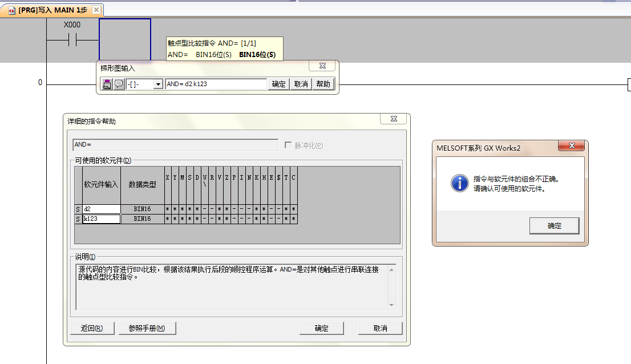
Task: Click the AND= d2 k123 instruction text field
Action: [x=216, y=84]
